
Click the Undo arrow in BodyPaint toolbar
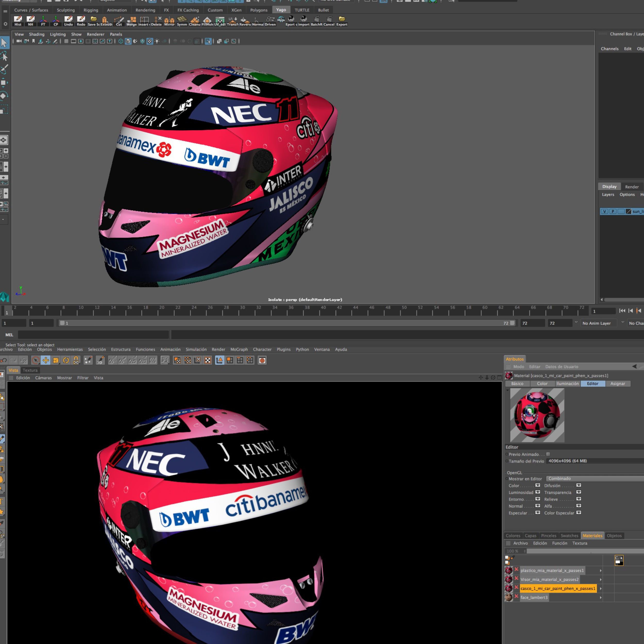[x=4, y=360]
